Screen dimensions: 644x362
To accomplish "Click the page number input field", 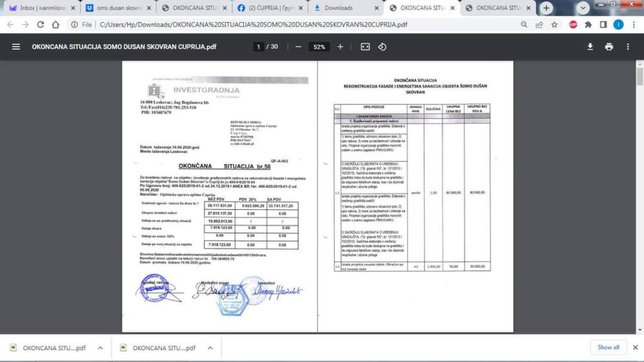I will pyautogui.click(x=258, y=47).
